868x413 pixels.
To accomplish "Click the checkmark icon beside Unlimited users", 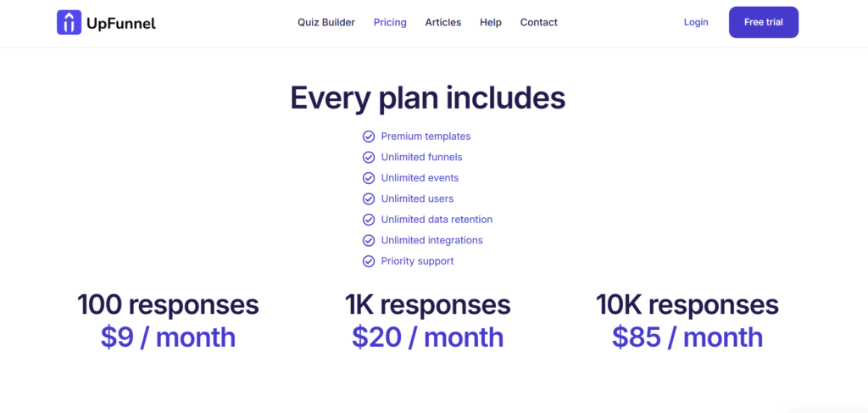I will [369, 198].
